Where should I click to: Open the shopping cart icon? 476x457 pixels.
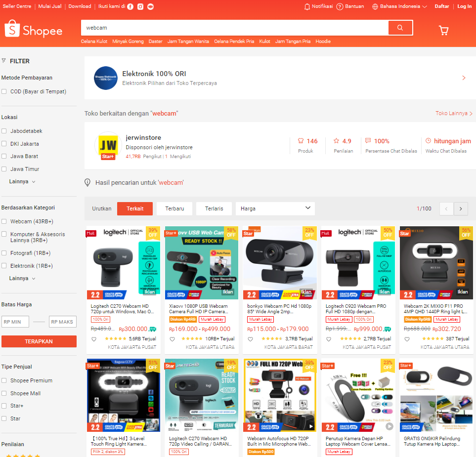coord(443,30)
